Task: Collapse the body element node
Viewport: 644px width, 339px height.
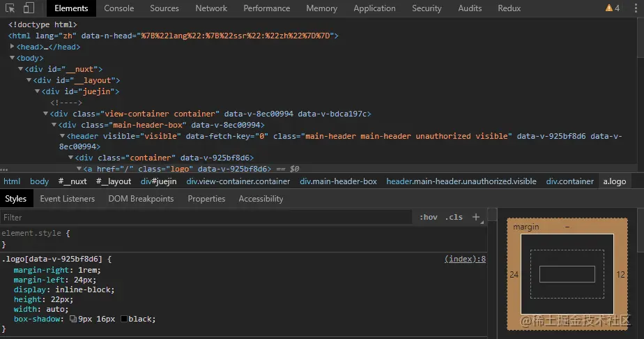Action: coord(12,58)
